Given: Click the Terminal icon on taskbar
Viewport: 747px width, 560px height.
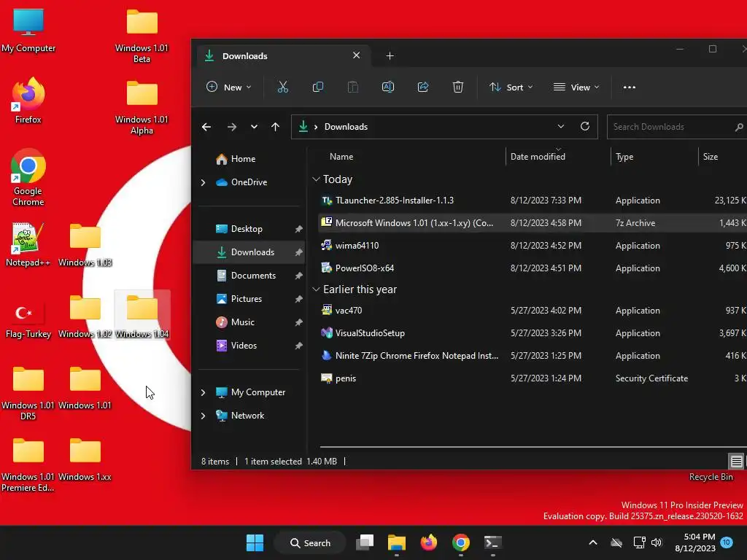Looking at the screenshot, I should (492, 542).
